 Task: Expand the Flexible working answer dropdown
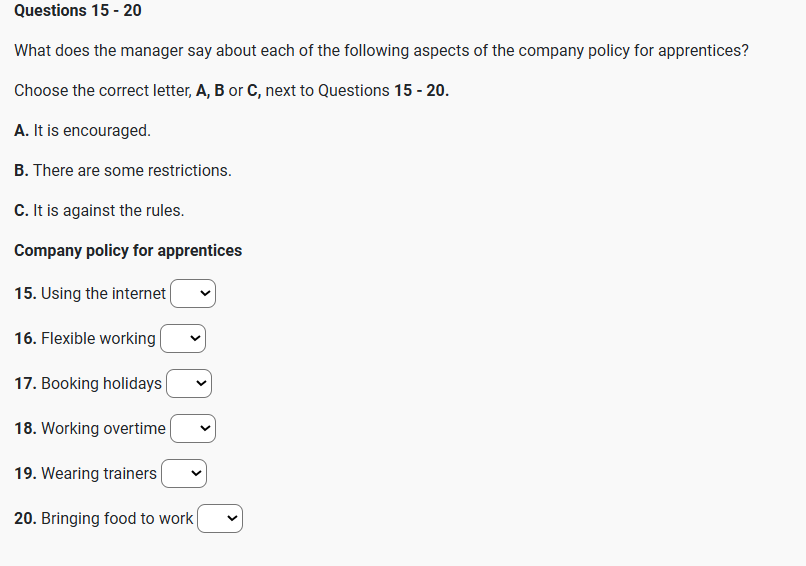183,339
